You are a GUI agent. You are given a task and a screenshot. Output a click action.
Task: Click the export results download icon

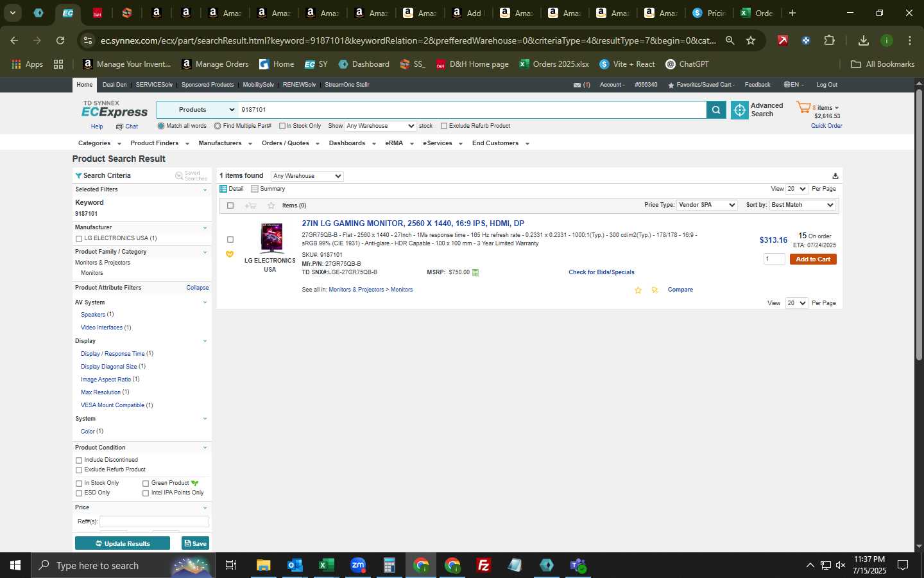pos(835,176)
